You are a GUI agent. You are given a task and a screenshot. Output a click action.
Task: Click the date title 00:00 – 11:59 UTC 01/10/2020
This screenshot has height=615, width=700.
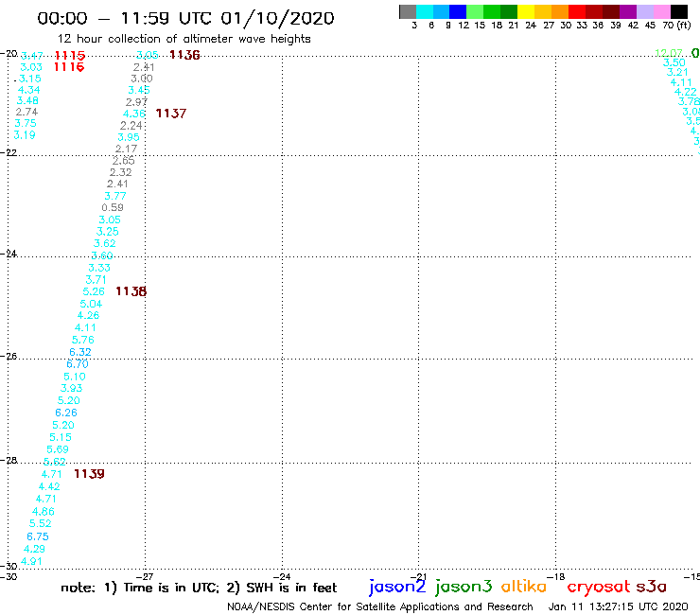coord(185,18)
